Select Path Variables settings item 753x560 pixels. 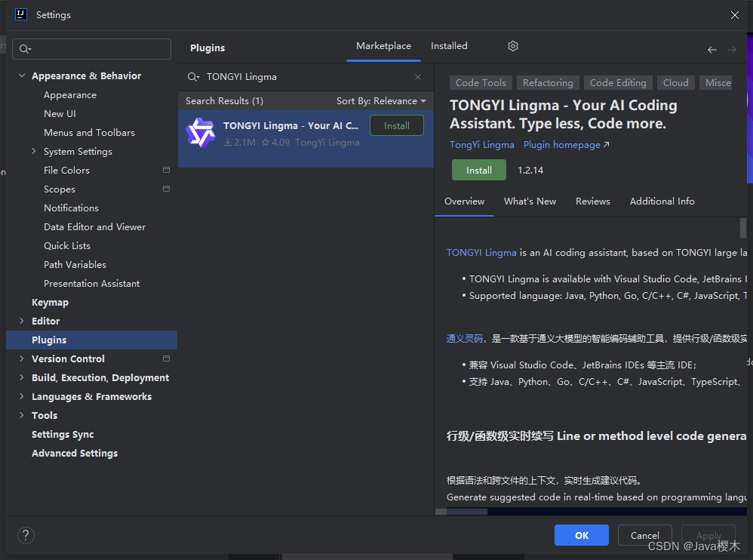(75, 265)
